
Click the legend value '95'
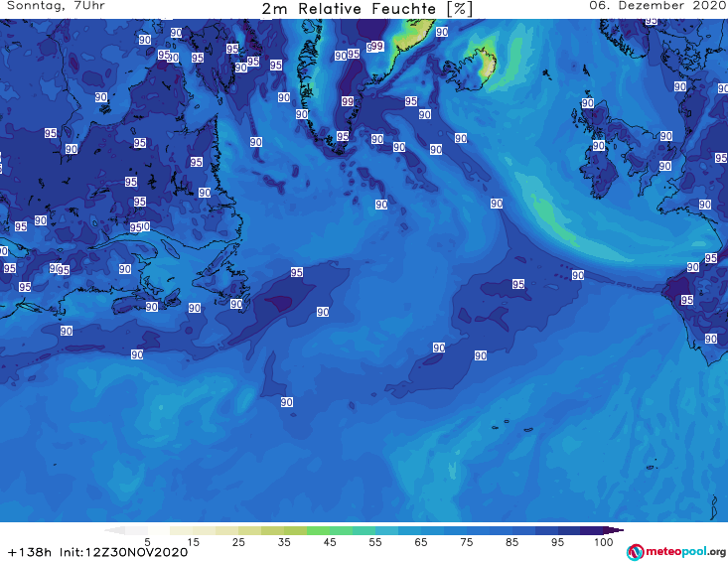(x=557, y=542)
